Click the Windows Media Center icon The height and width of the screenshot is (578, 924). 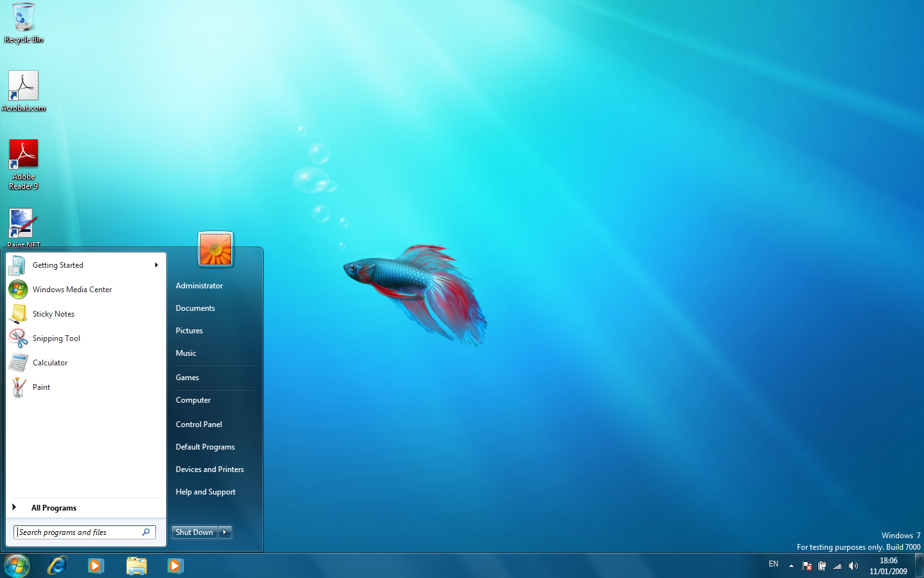pyautogui.click(x=18, y=290)
